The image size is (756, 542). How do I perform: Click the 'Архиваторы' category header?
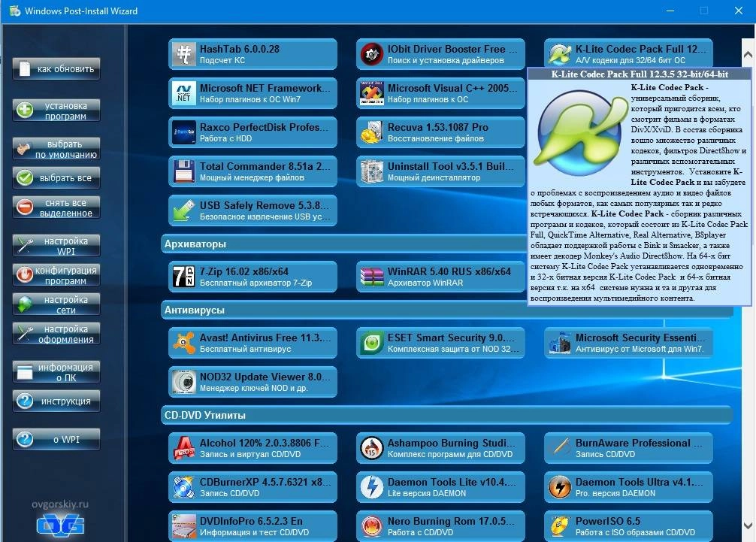[x=343, y=244]
